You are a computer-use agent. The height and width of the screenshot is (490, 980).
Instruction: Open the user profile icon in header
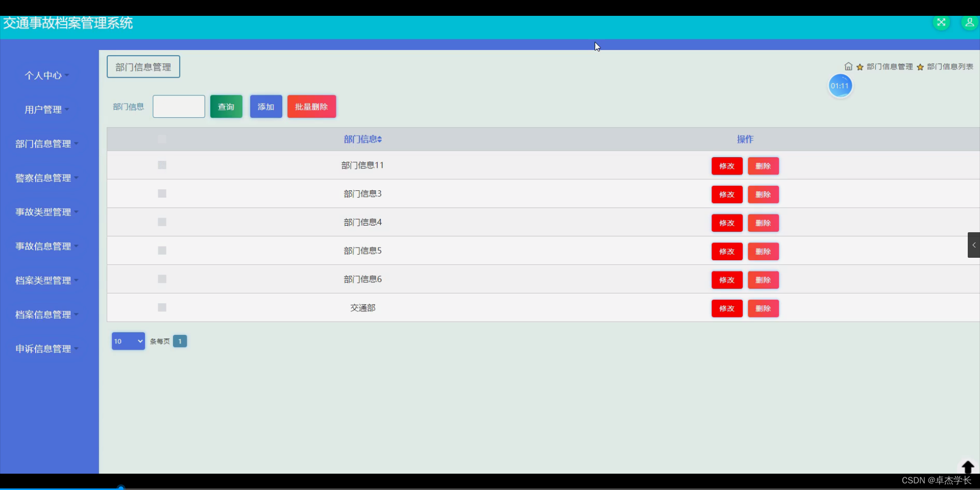pos(969,22)
